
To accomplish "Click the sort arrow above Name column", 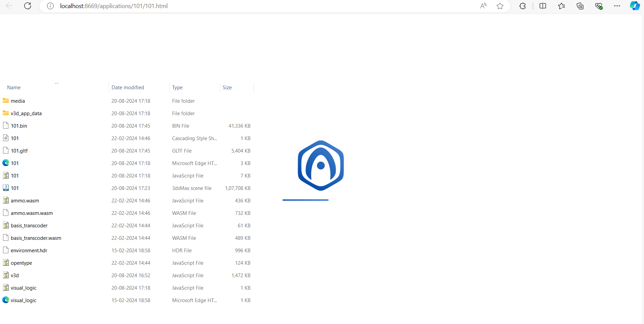I will (x=57, y=83).
